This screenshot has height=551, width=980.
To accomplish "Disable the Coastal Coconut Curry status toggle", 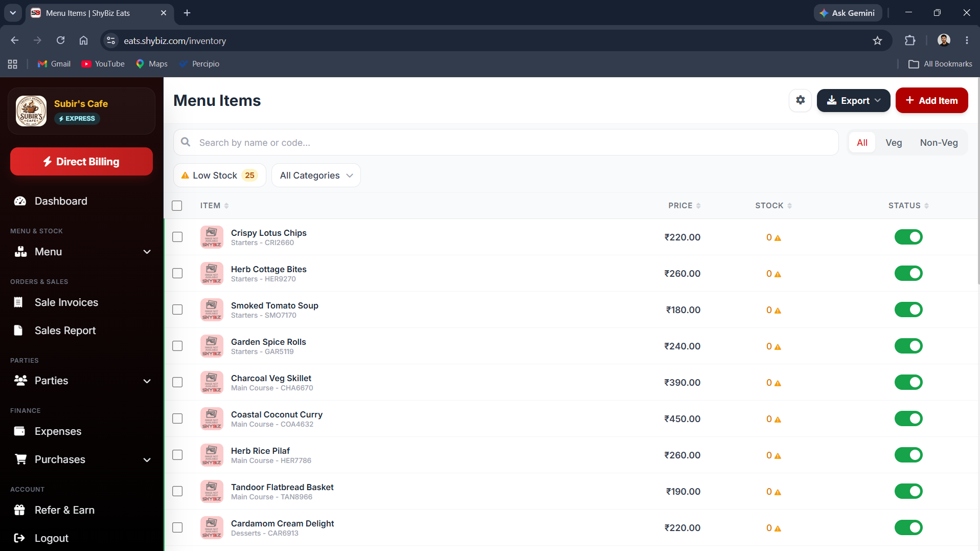I will (908, 418).
